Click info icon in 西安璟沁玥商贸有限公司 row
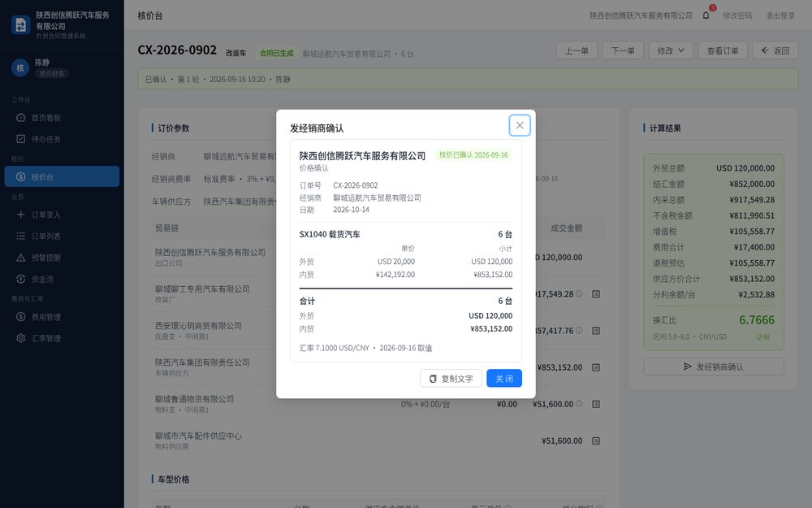 click(579, 330)
